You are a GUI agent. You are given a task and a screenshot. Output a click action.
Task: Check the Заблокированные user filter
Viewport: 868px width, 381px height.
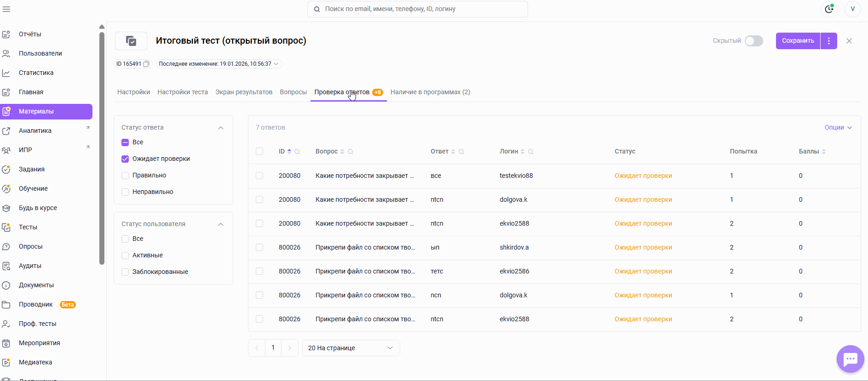(x=125, y=272)
